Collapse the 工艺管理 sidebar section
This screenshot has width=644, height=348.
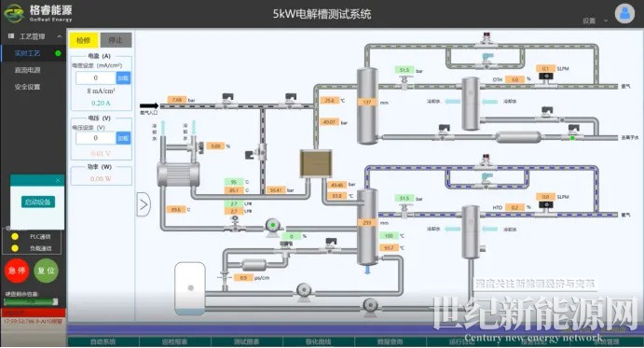coord(60,36)
